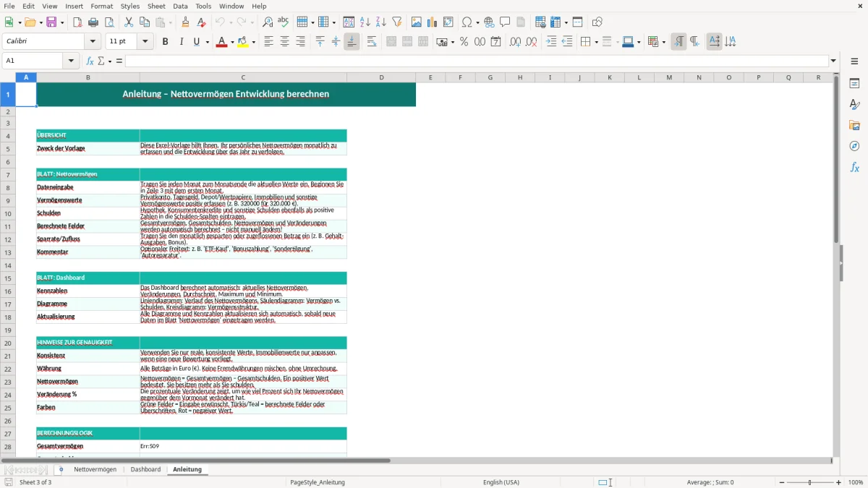Toggle Bold formatting

coord(165,42)
